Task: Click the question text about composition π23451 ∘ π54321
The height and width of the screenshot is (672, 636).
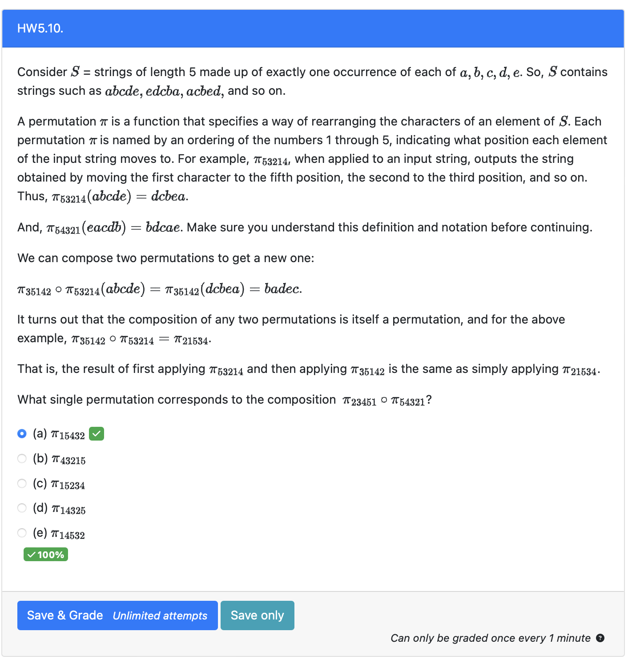Action: coord(222,399)
